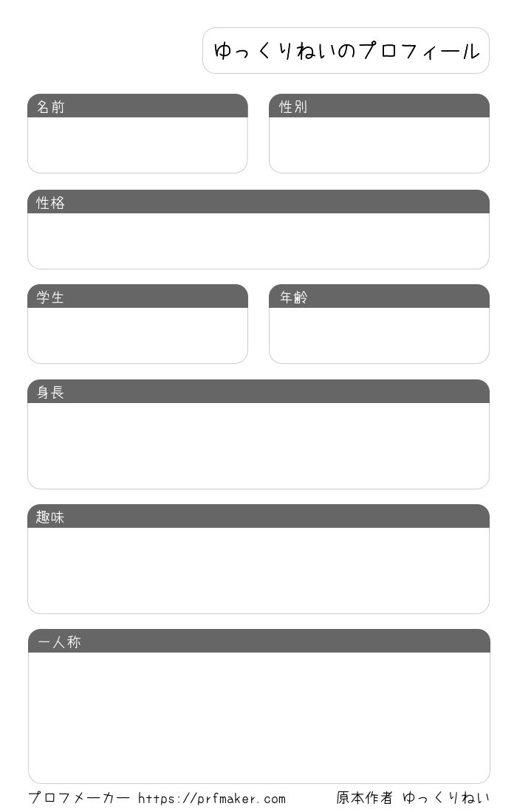Select the 性格 header bar
The height and width of the screenshot is (812, 517).
258,202
